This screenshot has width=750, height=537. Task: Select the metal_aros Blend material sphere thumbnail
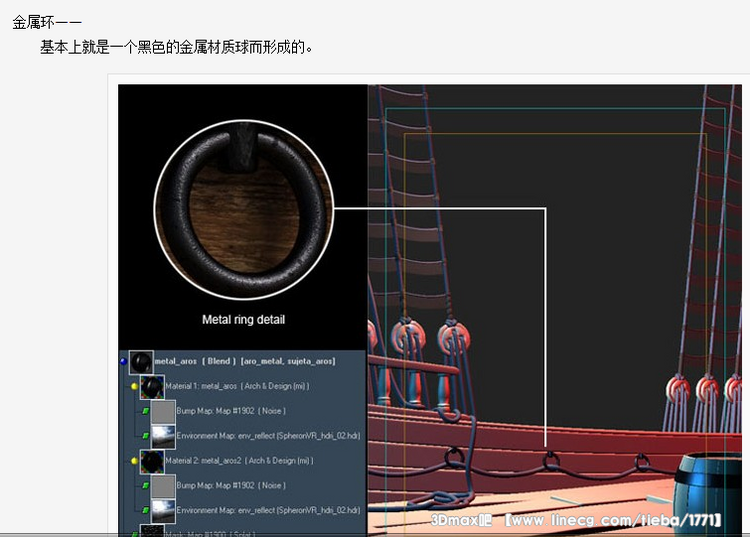tap(142, 362)
